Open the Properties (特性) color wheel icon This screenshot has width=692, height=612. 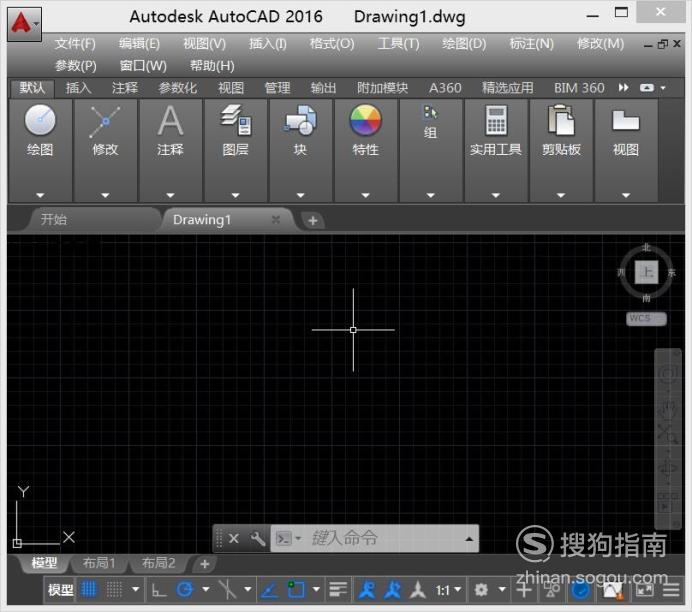click(365, 120)
